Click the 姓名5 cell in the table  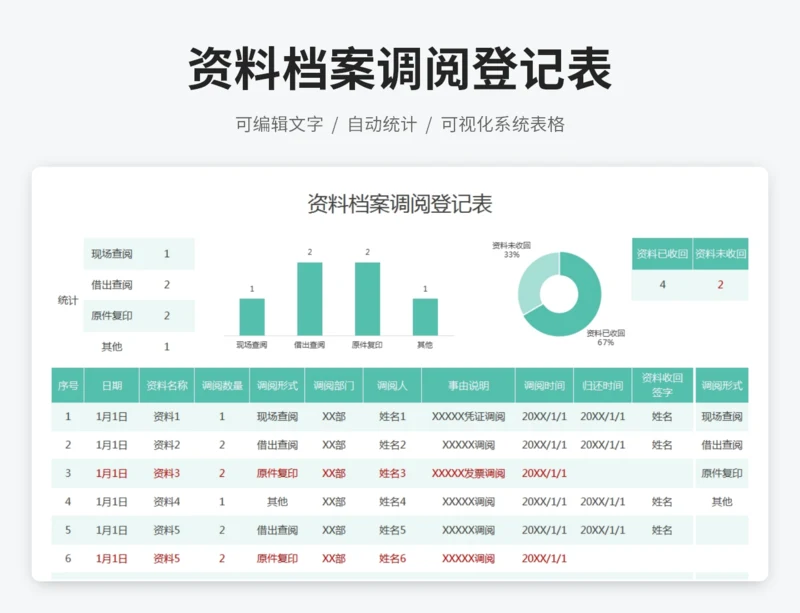[392, 530]
